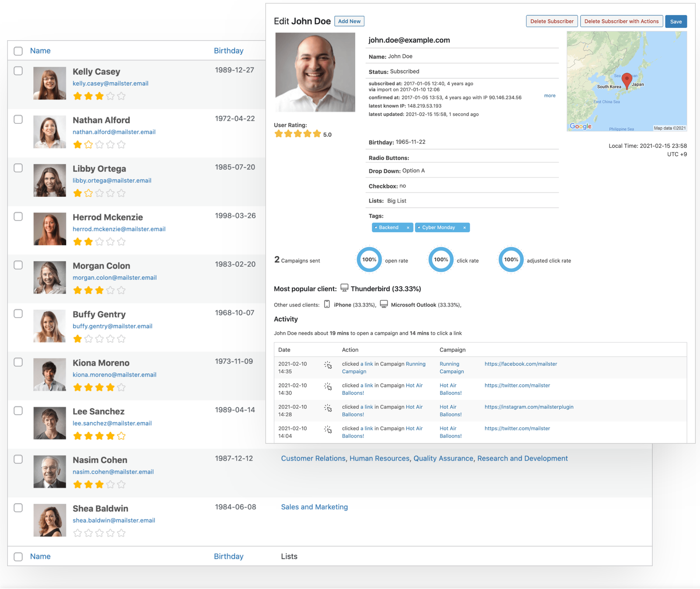This screenshot has height=589, width=700.
Task: Click the Microsoft Outlook client icon
Action: pyautogui.click(x=384, y=304)
